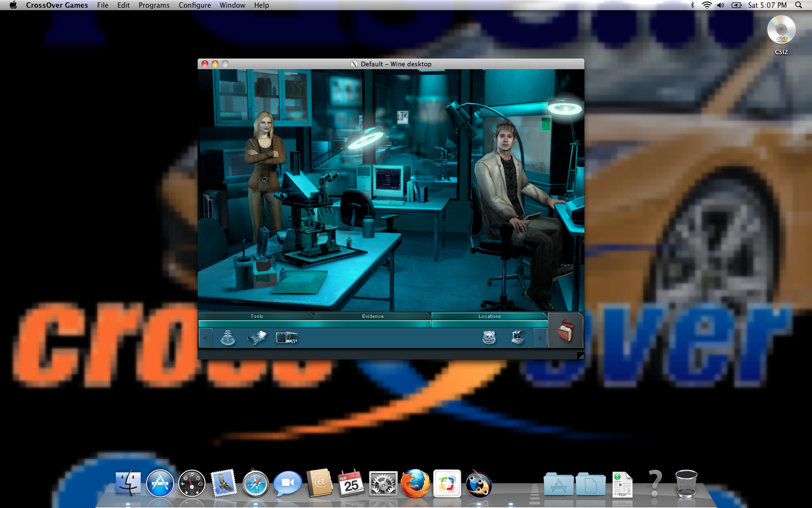
Task: Switch to the Tools tab
Action: click(x=257, y=316)
